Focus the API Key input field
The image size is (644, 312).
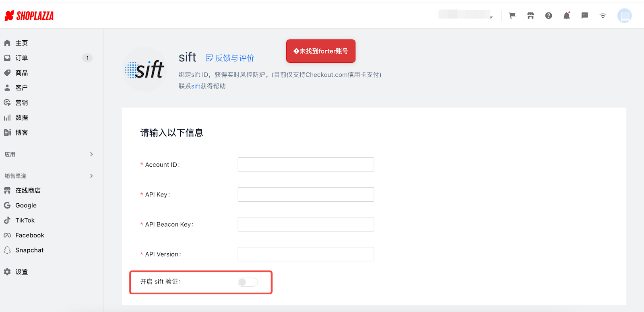click(x=306, y=194)
